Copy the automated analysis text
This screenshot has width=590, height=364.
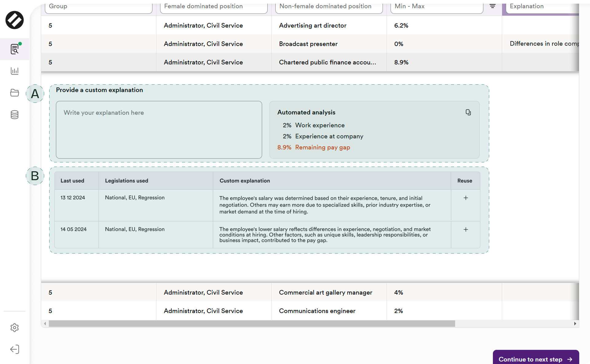(x=468, y=112)
